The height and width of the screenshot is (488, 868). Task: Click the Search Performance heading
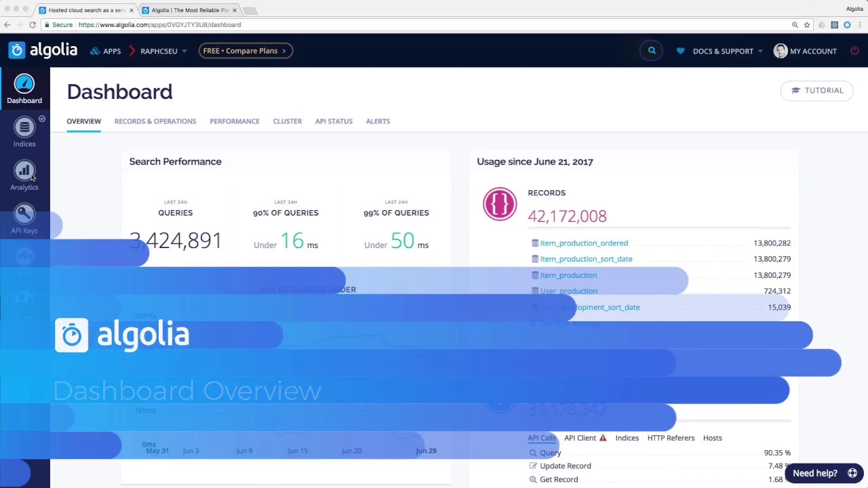pyautogui.click(x=176, y=161)
